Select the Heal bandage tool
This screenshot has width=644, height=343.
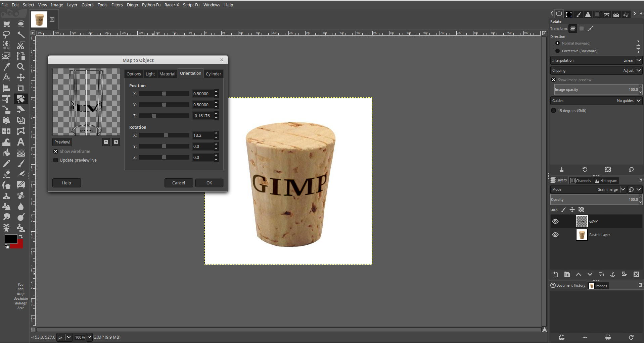(x=21, y=195)
